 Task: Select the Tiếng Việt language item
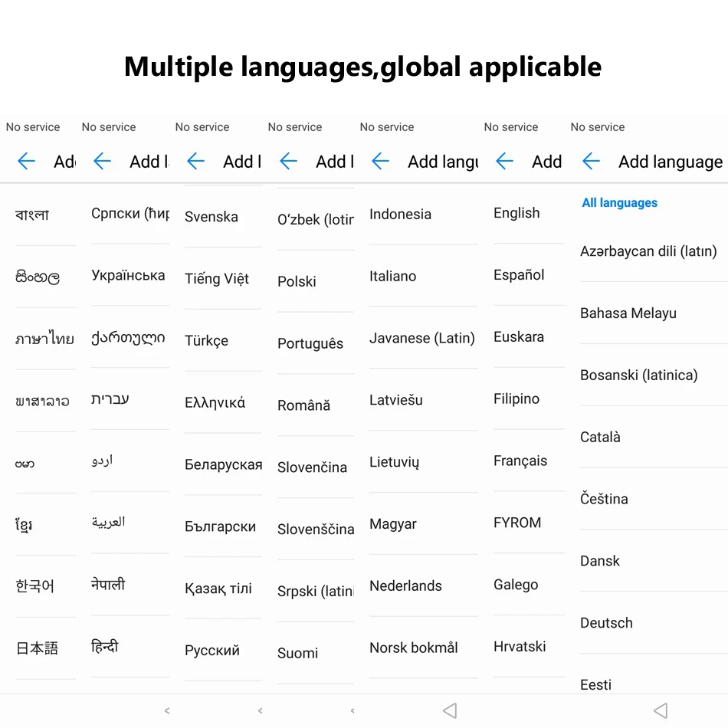click(x=217, y=279)
